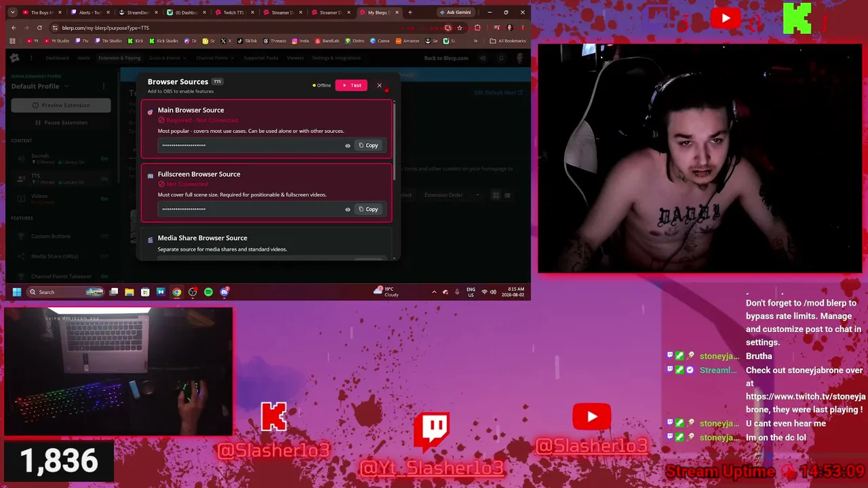View site information for blerp.com
Screen dimensions: 868x488
(x=54, y=28)
